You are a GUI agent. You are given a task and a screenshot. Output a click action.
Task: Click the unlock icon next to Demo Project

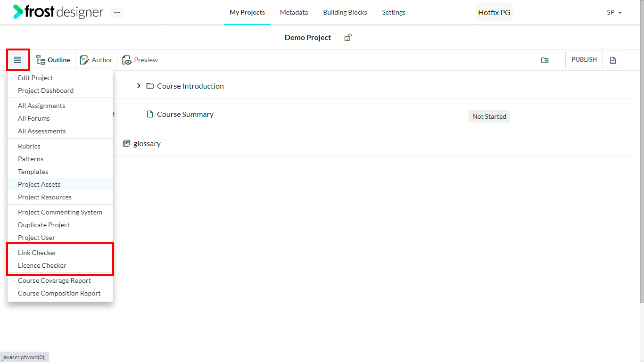[x=348, y=37]
